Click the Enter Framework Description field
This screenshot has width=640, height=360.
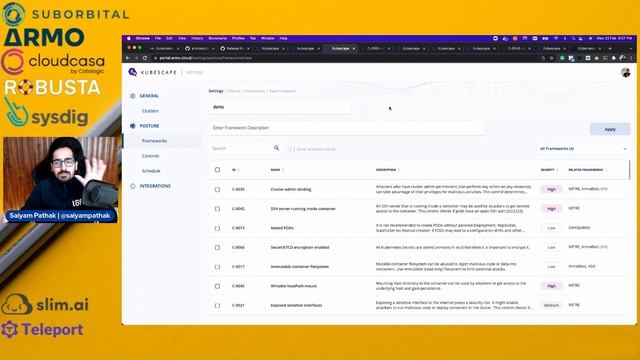click(x=347, y=128)
